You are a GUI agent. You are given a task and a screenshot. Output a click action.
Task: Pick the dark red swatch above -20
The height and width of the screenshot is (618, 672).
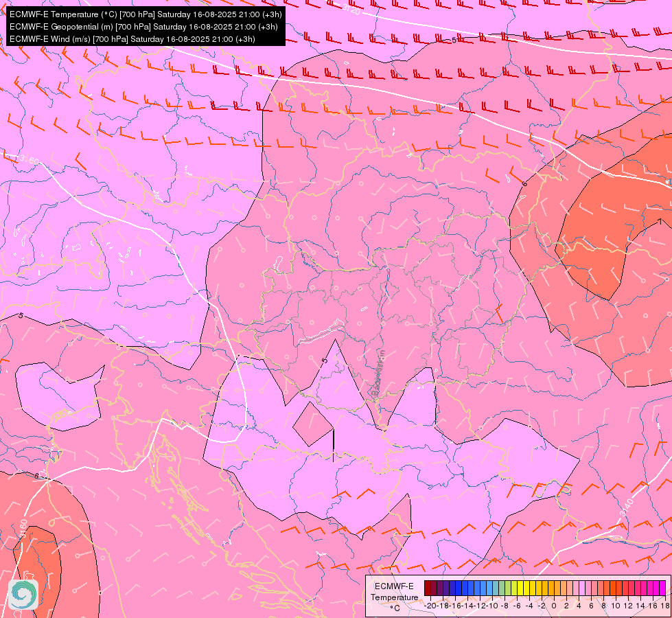coord(428,588)
